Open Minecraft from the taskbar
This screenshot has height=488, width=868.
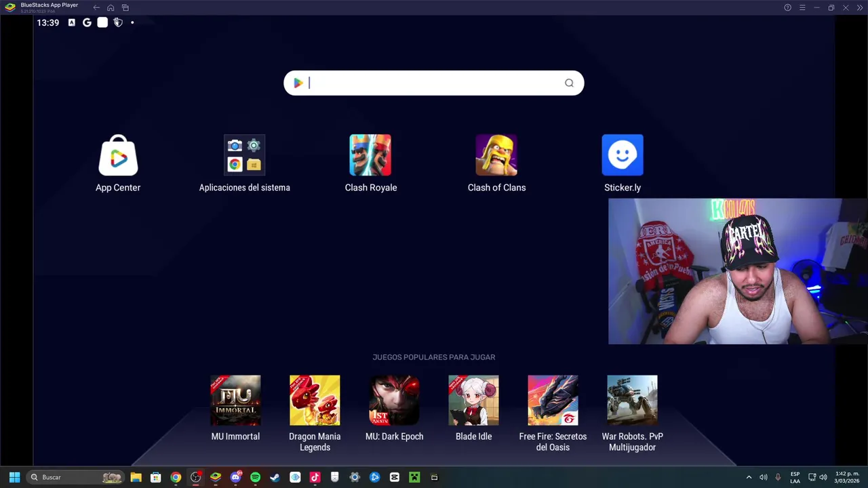click(414, 477)
